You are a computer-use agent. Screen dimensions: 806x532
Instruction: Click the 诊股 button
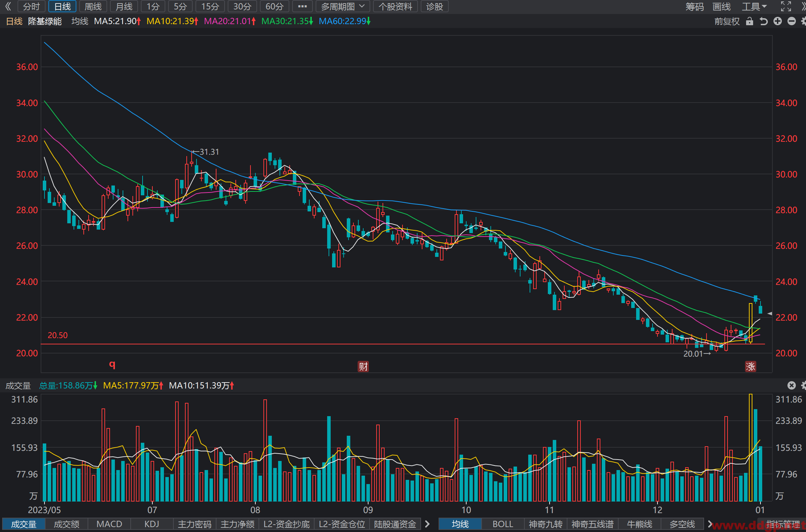coord(435,6)
